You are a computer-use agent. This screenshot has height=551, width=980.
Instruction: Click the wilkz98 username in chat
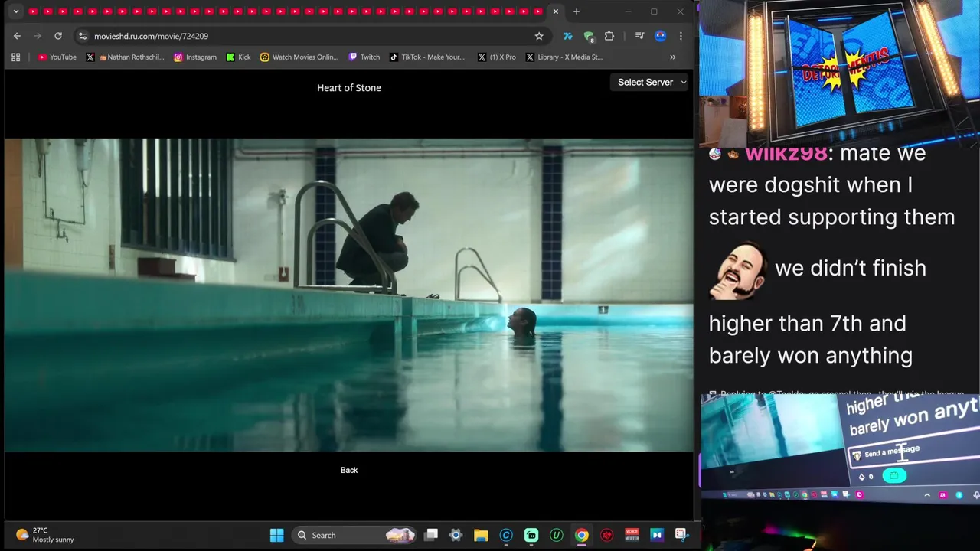tap(786, 152)
